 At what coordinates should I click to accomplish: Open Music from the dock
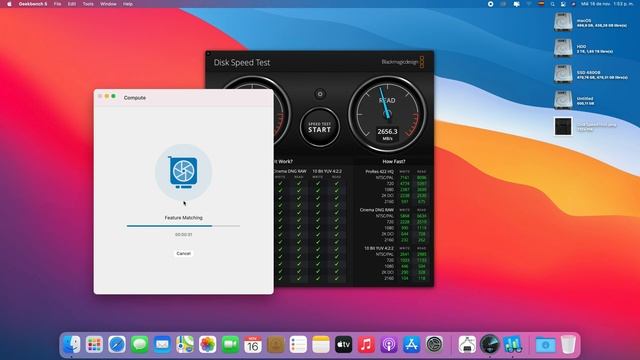pos(366,345)
